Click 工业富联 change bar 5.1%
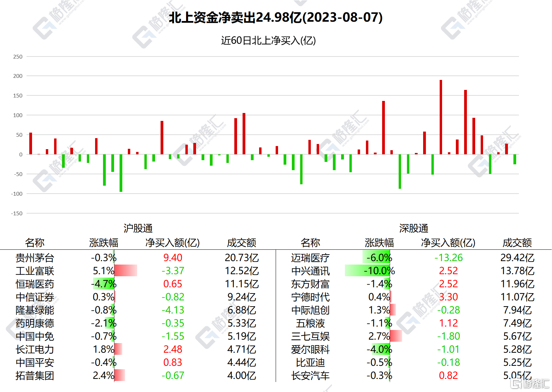This screenshot has width=552, height=392. 126,271
